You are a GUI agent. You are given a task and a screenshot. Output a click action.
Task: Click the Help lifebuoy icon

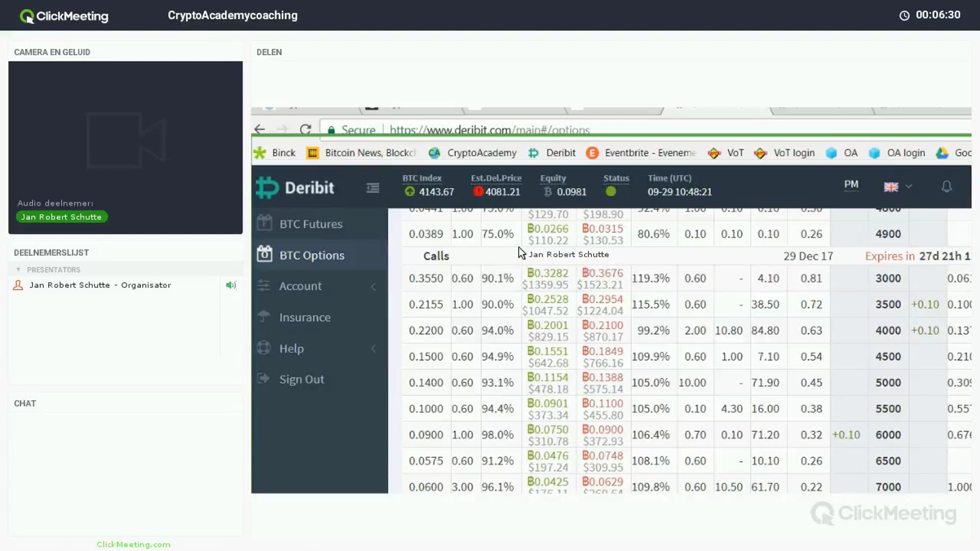tap(263, 347)
